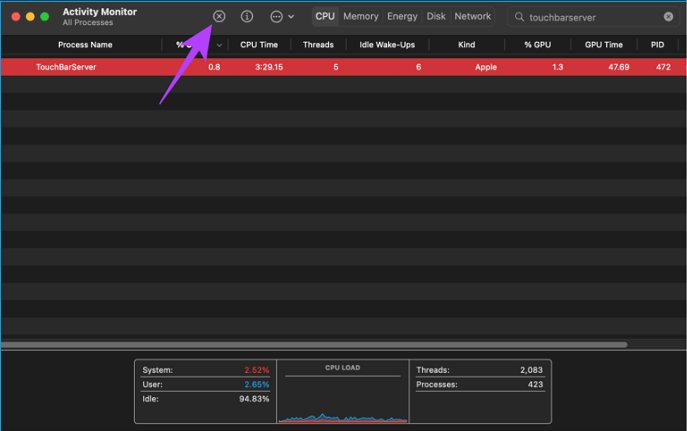The height and width of the screenshot is (431, 687).
Task: Open the Energy tab
Action: tap(402, 16)
